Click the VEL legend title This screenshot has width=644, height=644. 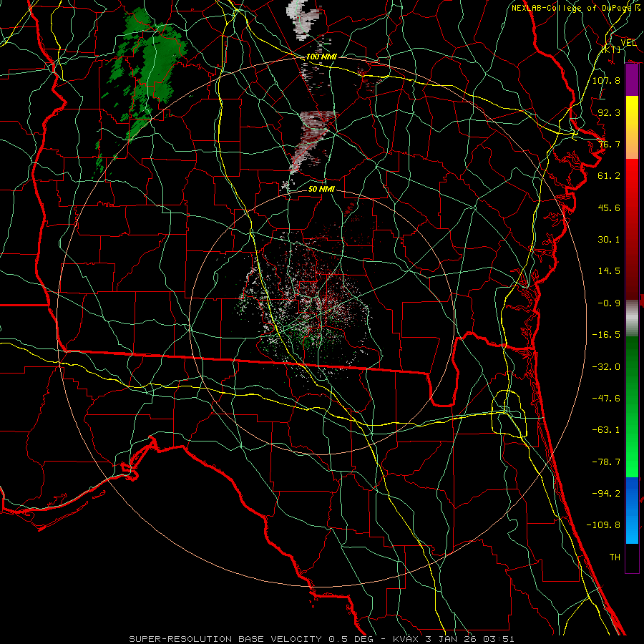pyautogui.click(x=628, y=42)
